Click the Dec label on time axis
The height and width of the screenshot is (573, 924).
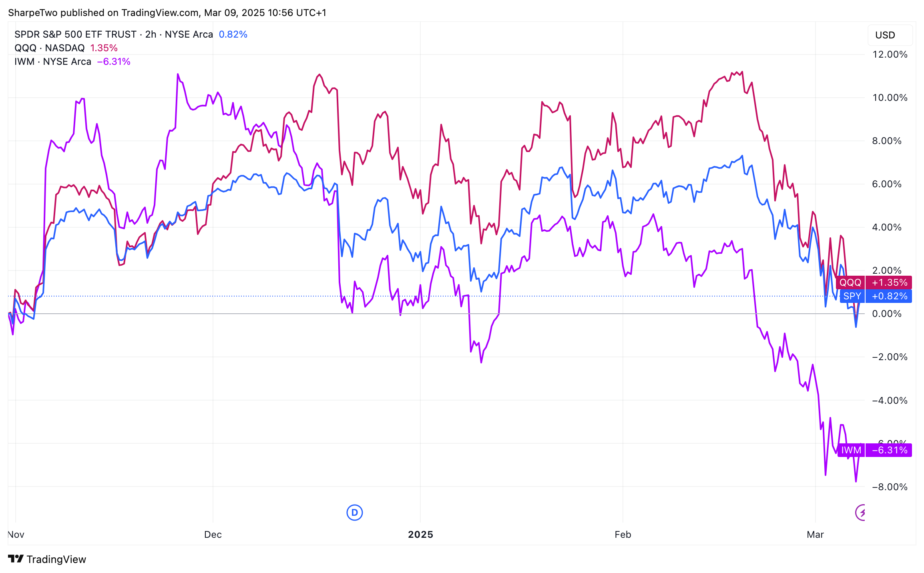pos(213,535)
